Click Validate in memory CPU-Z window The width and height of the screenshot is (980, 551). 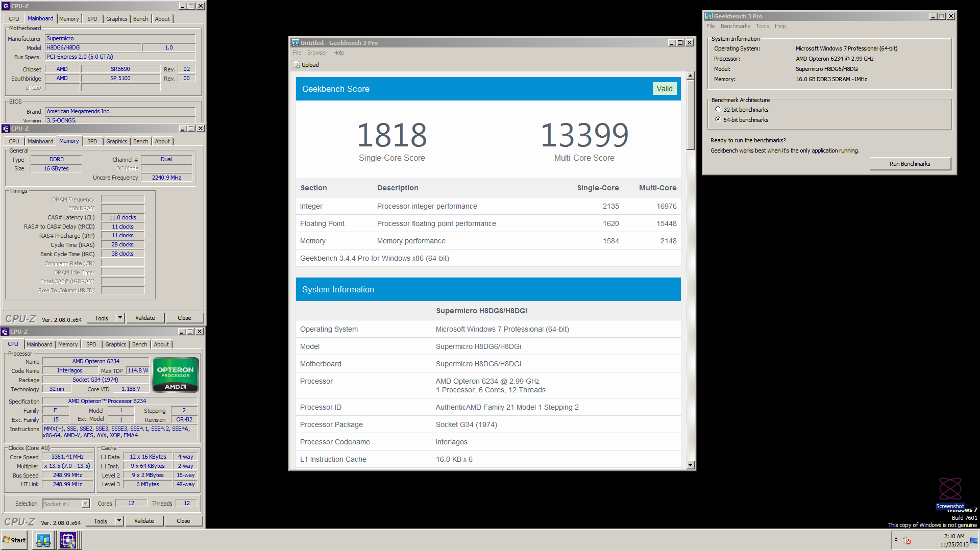[x=145, y=318]
